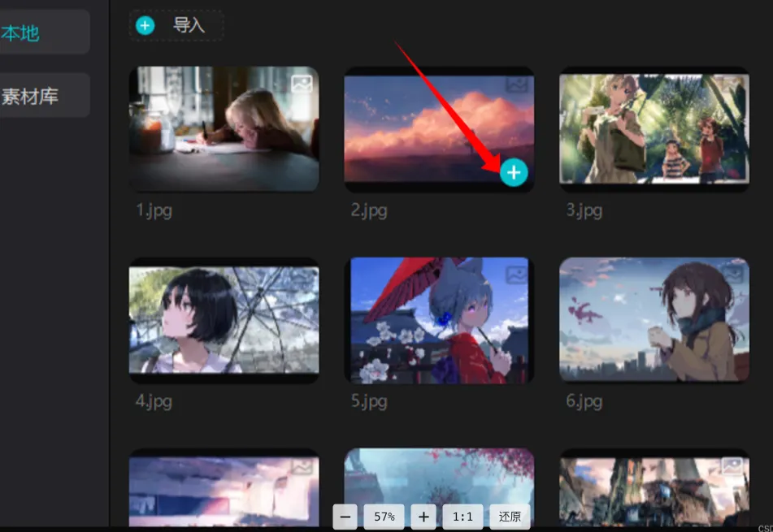The width and height of the screenshot is (773, 532).
Task: Select the 6.jpg thumbnail
Action: [x=654, y=320]
